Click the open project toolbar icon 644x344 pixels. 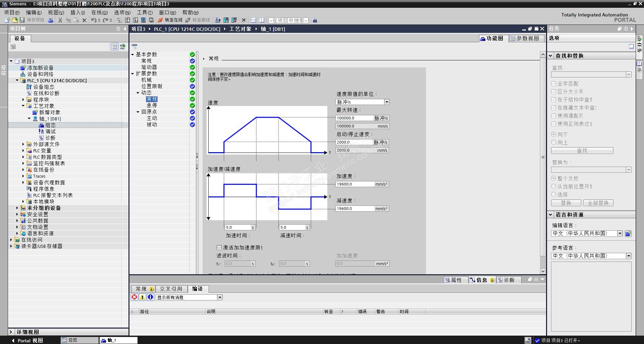15,20
